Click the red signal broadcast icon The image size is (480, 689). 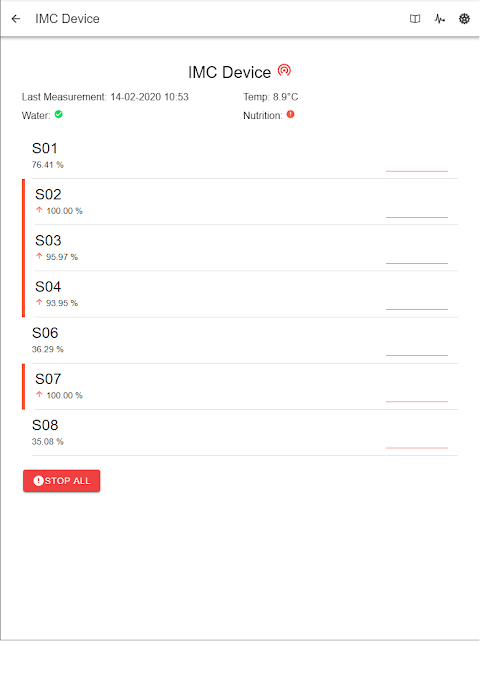(284, 70)
